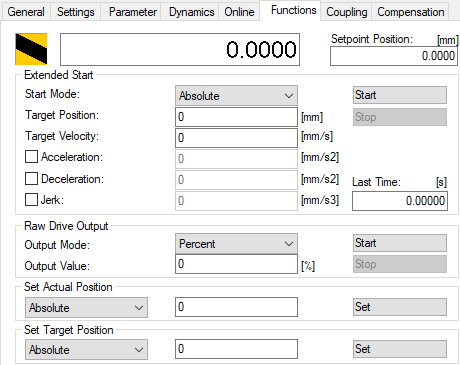Click the Deceleration value field
460x365 pixels.
[236, 180]
